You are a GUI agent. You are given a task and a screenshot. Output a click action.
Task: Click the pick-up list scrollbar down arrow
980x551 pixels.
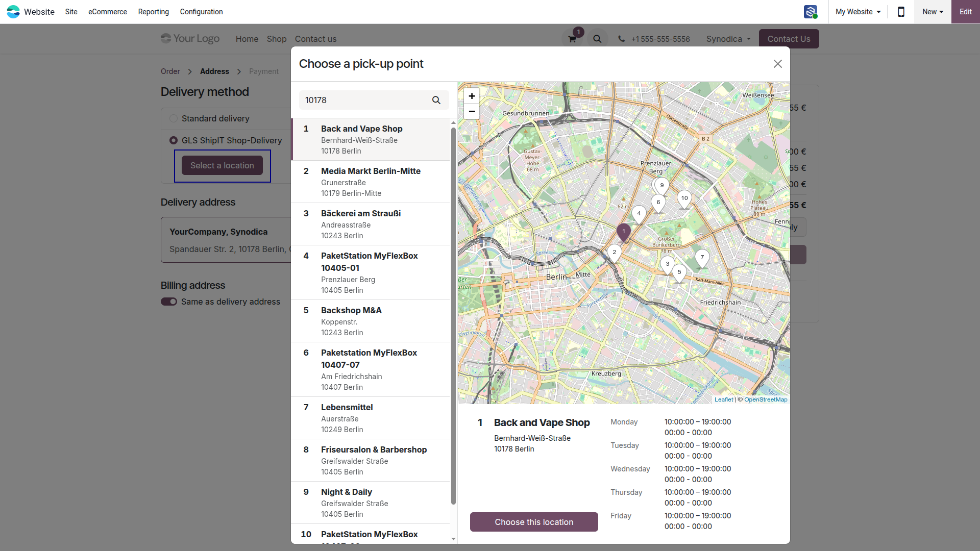(453, 539)
